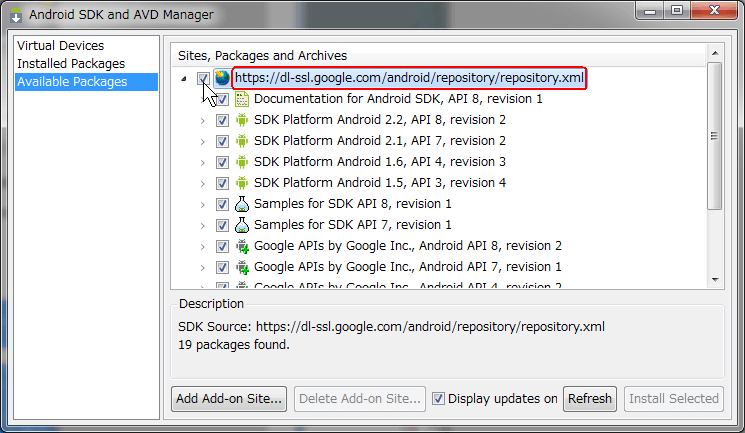Uncheck Samples for SDK API 8 checkbox
Viewport: 745px width, 433px height.
pos(222,204)
